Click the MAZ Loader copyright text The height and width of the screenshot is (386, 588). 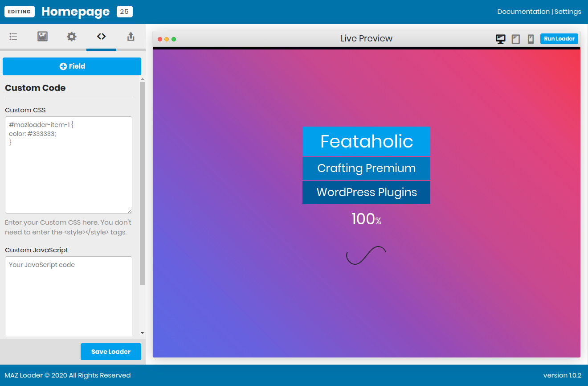(68, 375)
